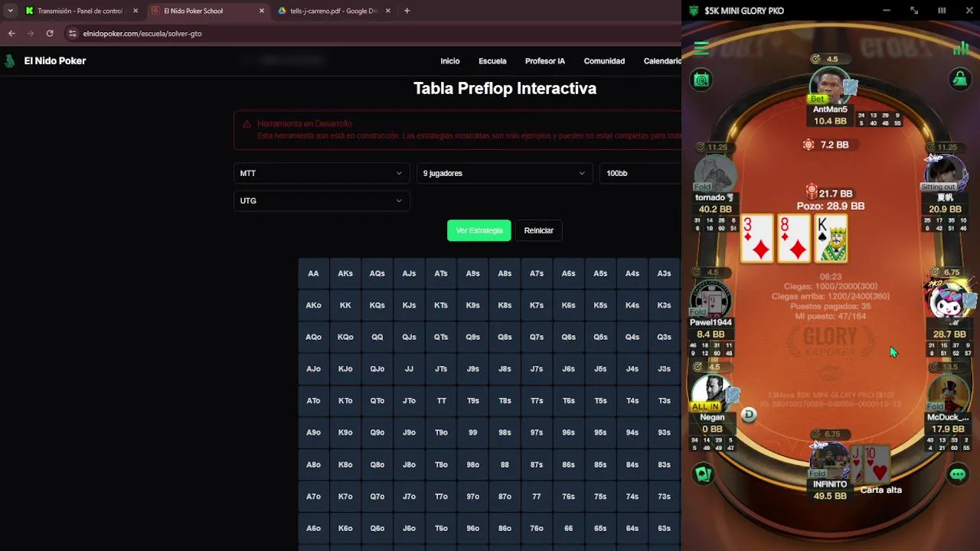Open the MTT game type dropdown
This screenshot has width=980, height=551.
(321, 173)
